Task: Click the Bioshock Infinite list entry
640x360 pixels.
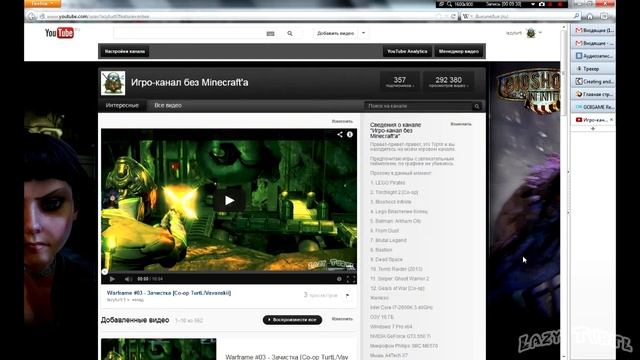Action: (391, 202)
